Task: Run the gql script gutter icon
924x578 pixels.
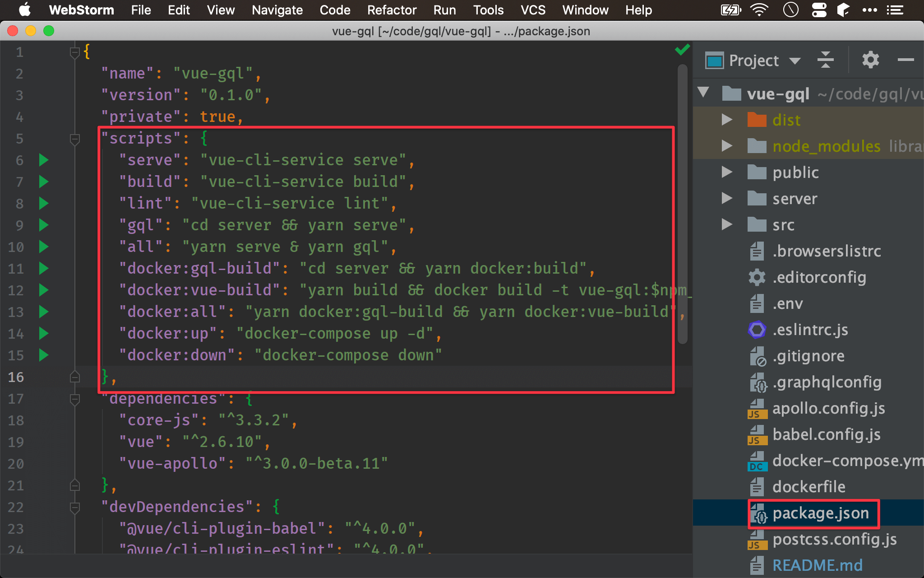Action: [44, 225]
